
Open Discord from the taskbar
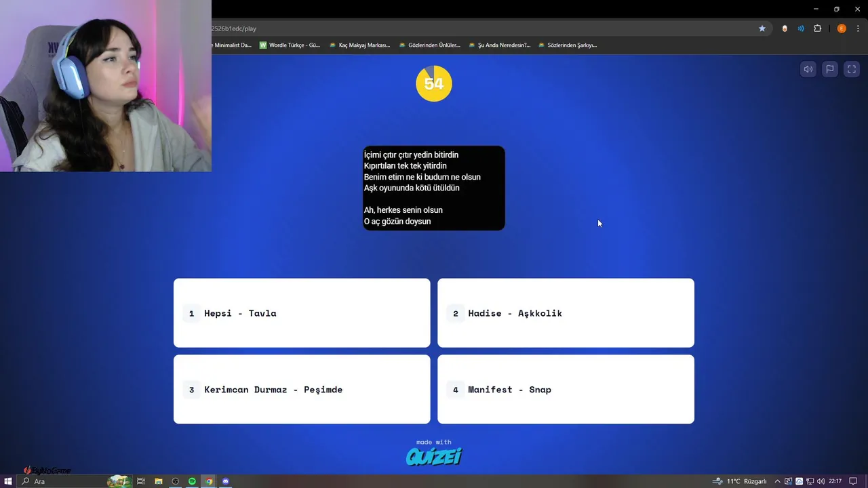pyautogui.click(x=226, y=481)
